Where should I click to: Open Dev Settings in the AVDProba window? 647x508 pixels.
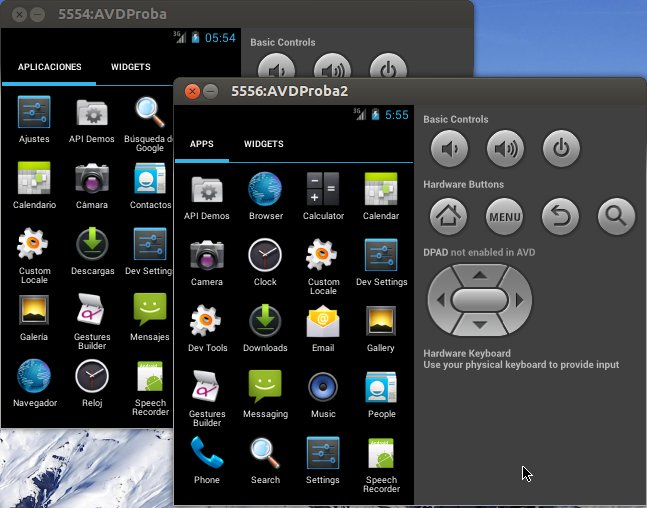(x=149, y=252)
